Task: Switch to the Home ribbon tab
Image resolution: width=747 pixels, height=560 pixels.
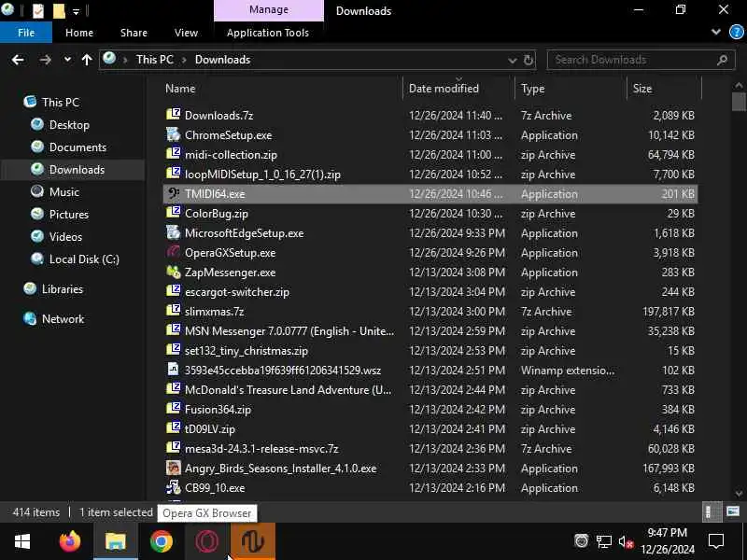Action: tap(79, 33)
